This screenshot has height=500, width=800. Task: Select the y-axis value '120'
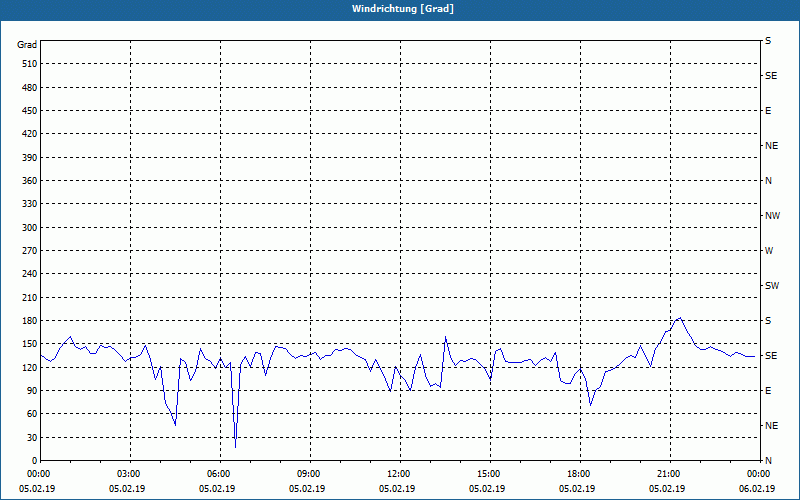30,367
